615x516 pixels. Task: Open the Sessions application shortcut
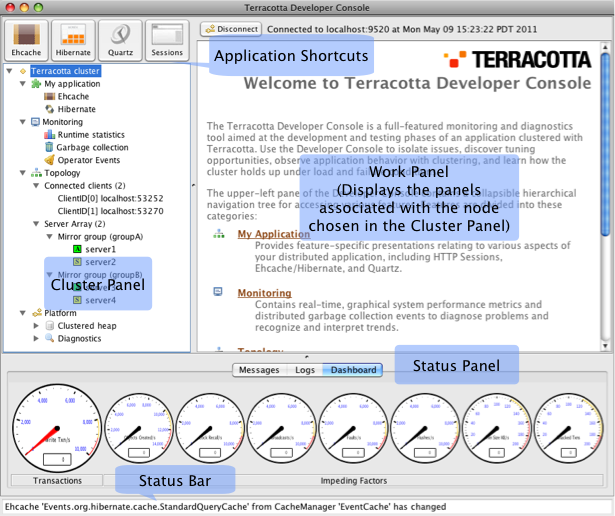(x=167, y=40)
